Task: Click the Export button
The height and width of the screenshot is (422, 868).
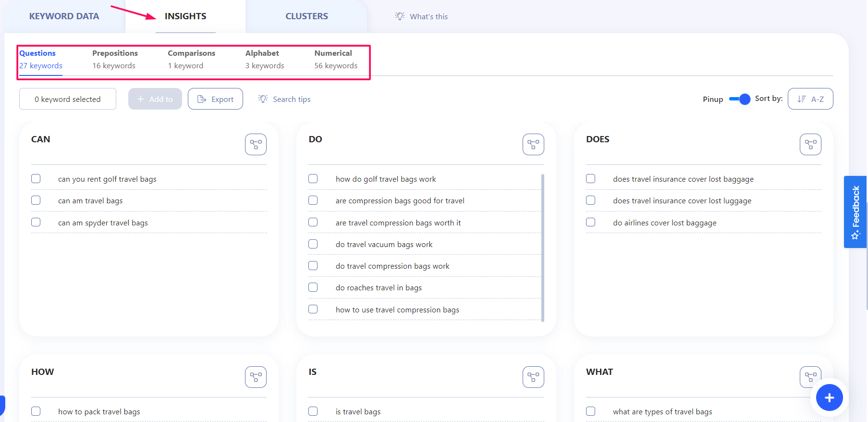Action: (215, 99)
